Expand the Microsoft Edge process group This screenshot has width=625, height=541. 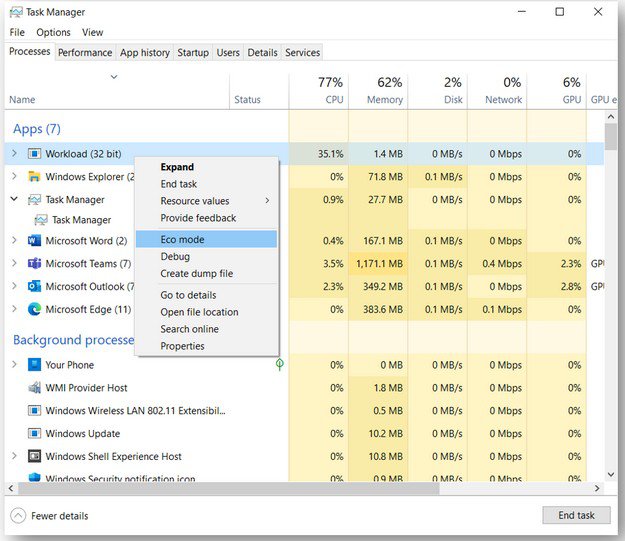click(14, 310)
